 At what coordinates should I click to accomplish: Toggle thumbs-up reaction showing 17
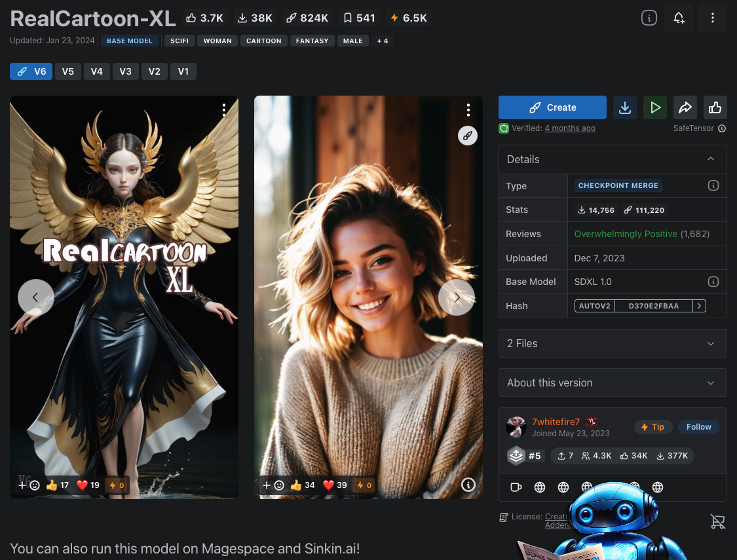58,485
